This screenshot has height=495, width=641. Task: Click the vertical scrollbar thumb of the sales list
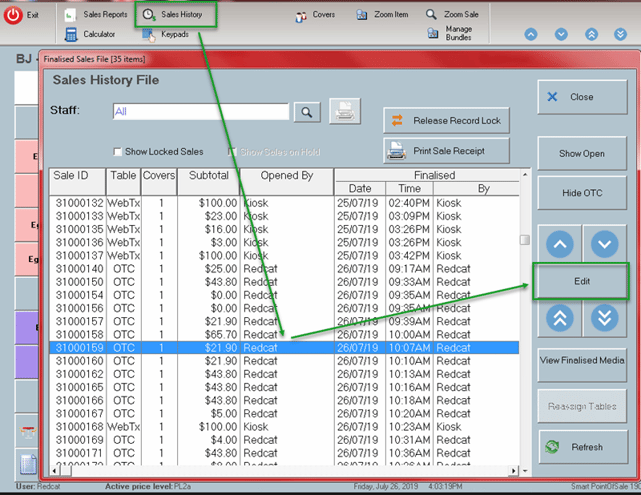(525, 240)
